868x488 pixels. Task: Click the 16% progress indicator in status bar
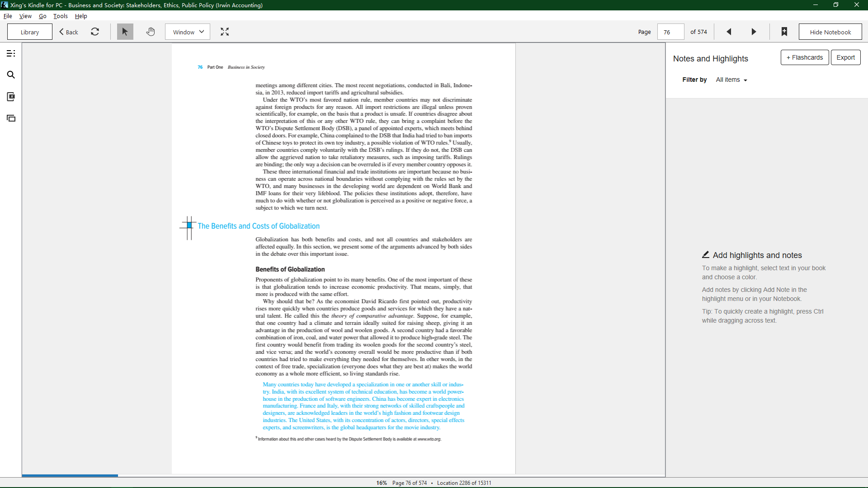382,483
